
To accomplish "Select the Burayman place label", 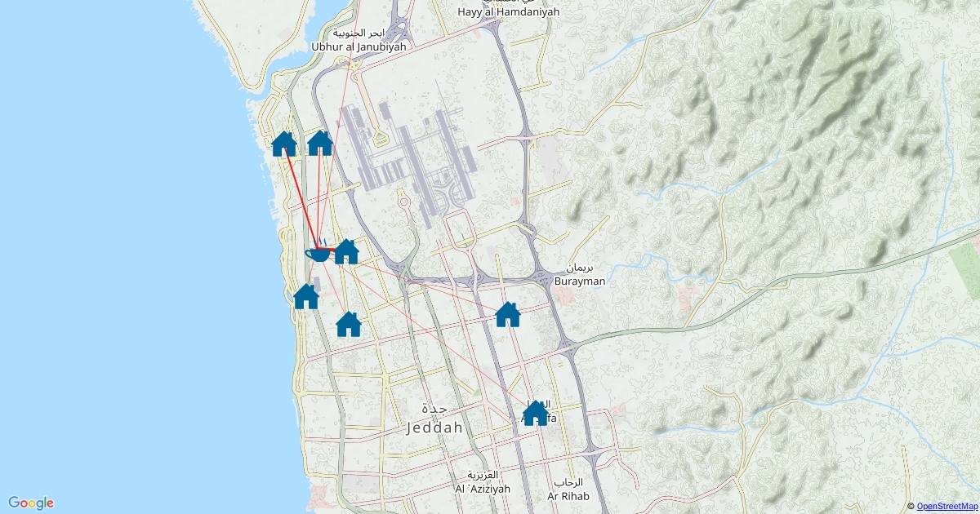I will click(x=580, y=281).
